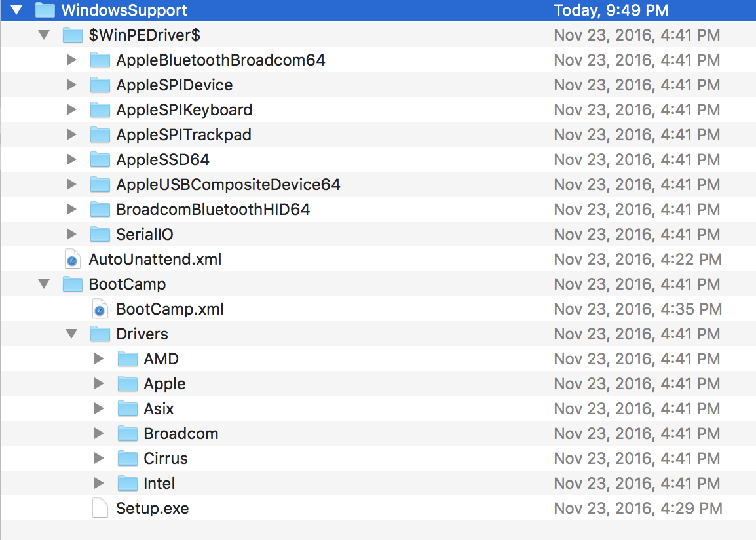Collapse the WindowsSupport folder disclosure triangle
This screenshot has width=756, height=540.
(16, 10)
